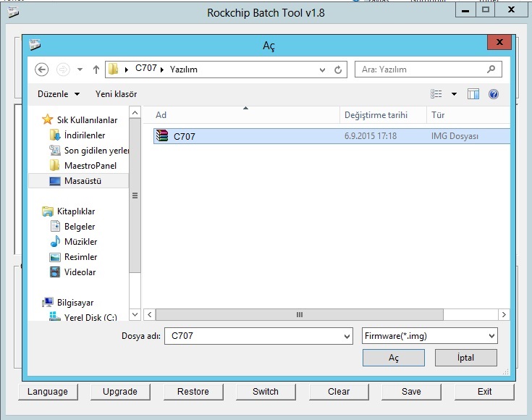
Task: Close the Aç dialog
Action: (499, 42)
